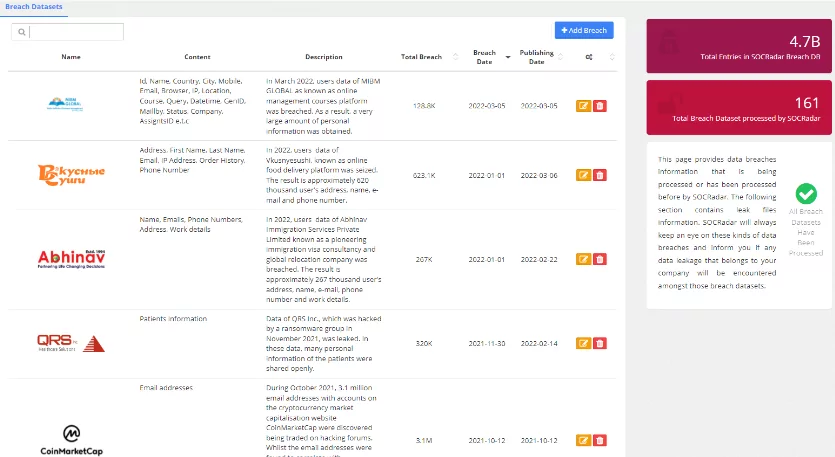Click the 4.7B Total Entries card
The width and height of the screenshot is (835, 457).
pos(739,46)
